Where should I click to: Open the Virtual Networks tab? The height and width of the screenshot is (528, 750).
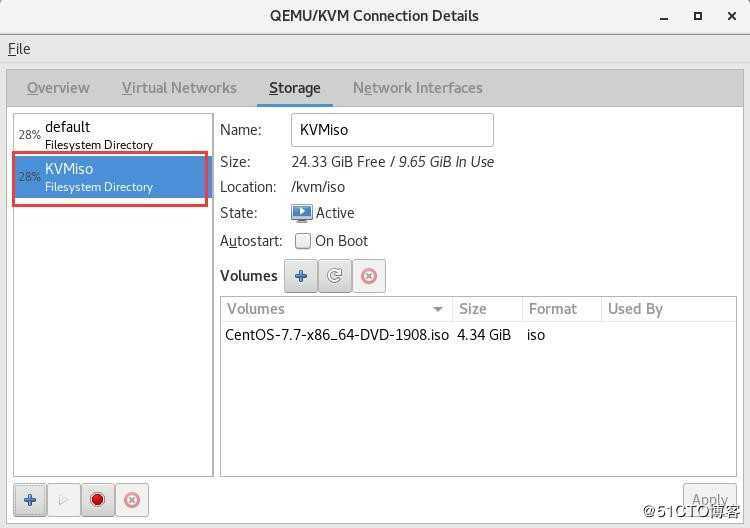pos(179,88)
